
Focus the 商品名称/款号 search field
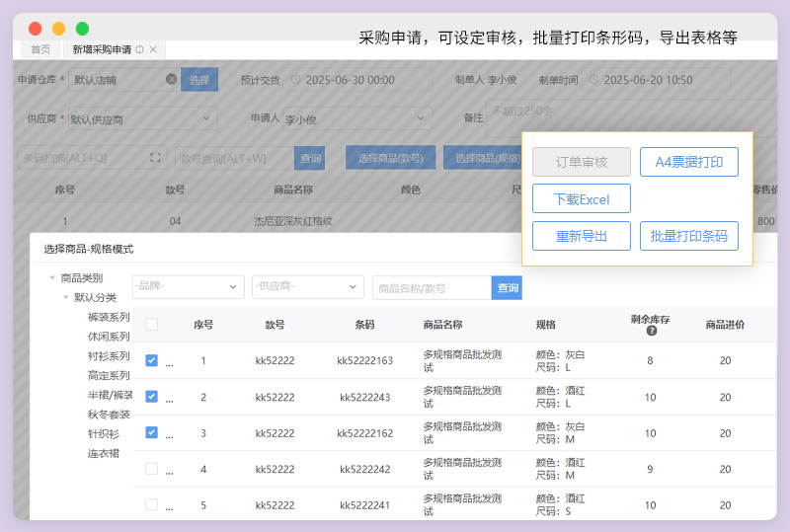(x=432, y=287)
